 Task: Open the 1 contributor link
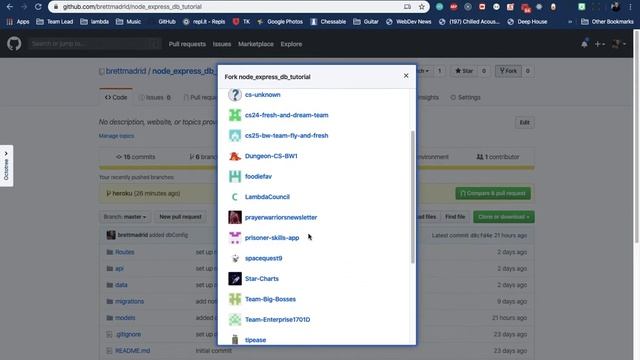point(498,157)
